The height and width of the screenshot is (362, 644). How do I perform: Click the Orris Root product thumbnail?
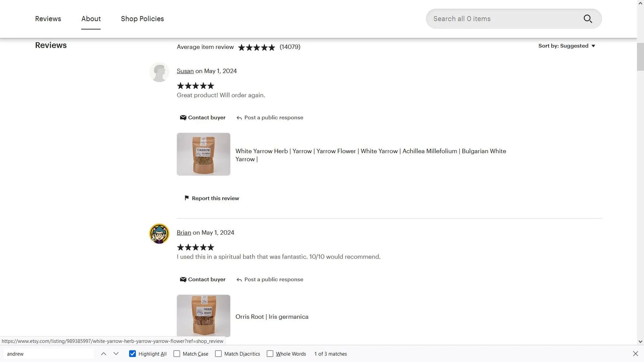tap(203, 316)
